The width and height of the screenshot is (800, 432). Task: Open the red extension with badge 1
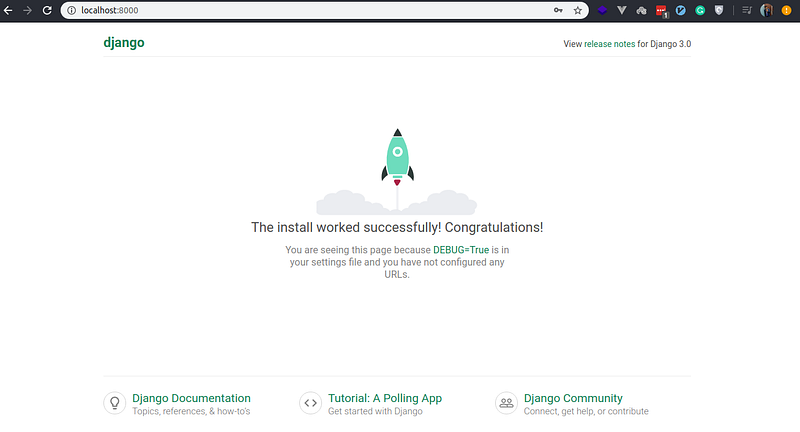[662, 11]
